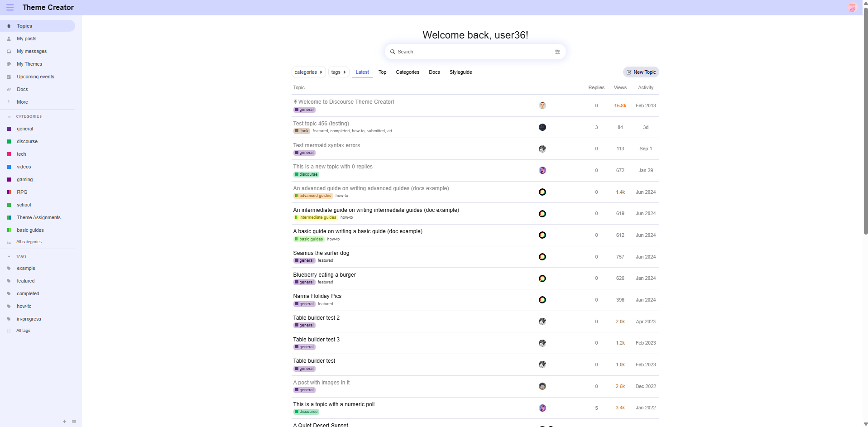Open Upcoming events calendar icon

pos(9,77)
